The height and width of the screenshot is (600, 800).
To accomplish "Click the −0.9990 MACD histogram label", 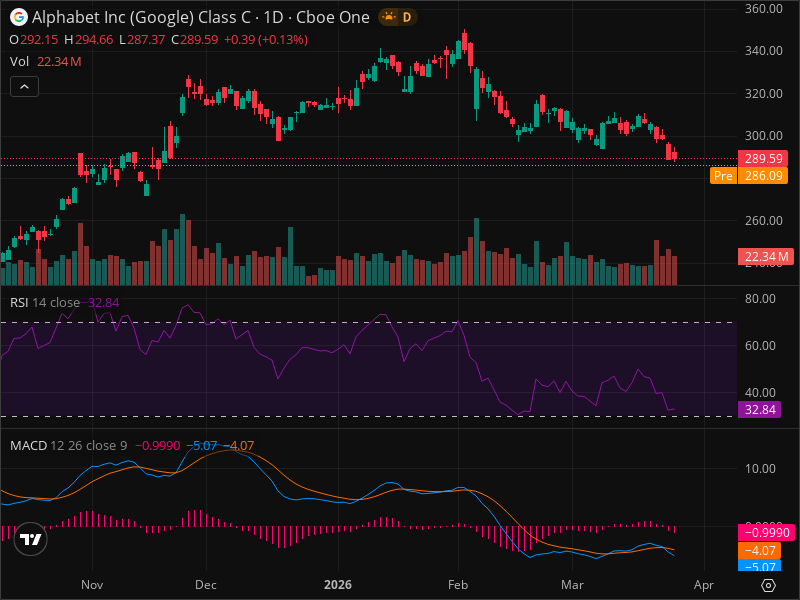I will click(x=766, y=533).
